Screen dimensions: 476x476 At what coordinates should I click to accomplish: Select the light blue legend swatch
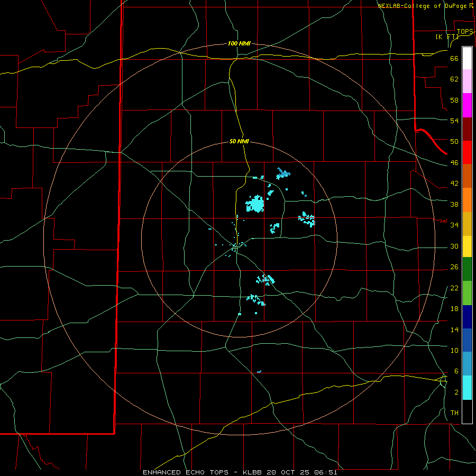coord(467,364)
